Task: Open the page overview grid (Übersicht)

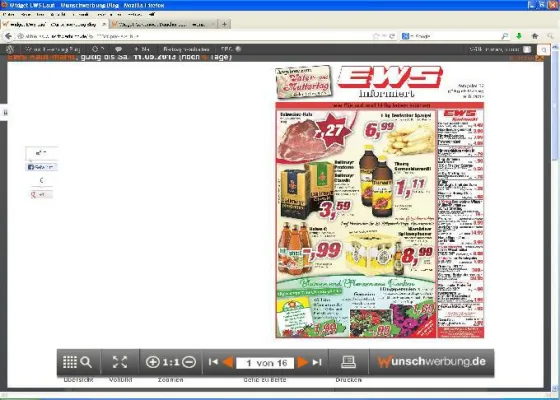Action: point(78,362)
